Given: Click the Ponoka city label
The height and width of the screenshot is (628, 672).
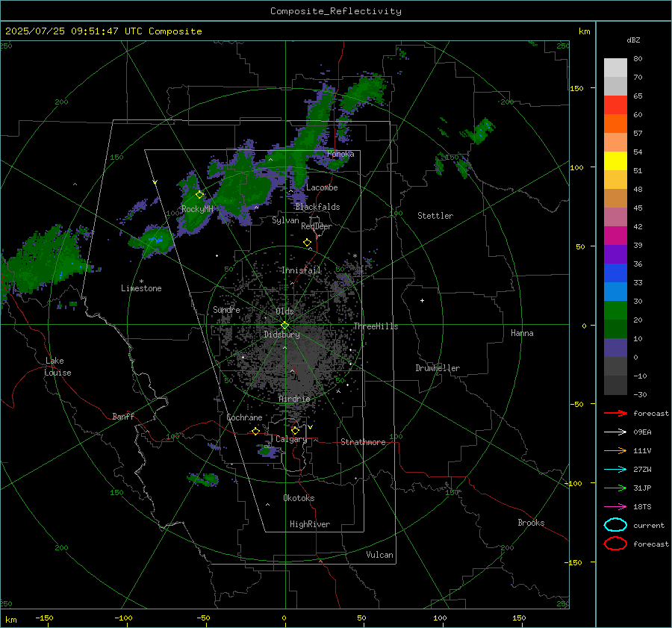Looking at the screenshot, I should 340,154.
